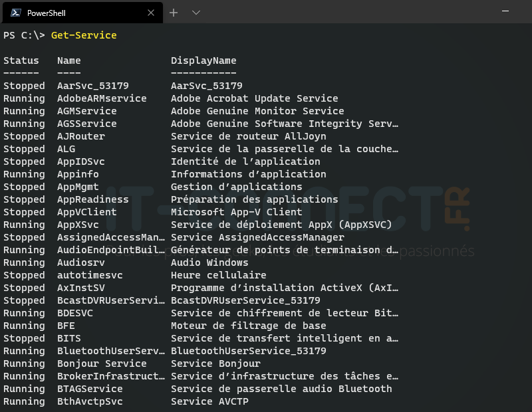Click the Bonjour Service name

(102, 363)
